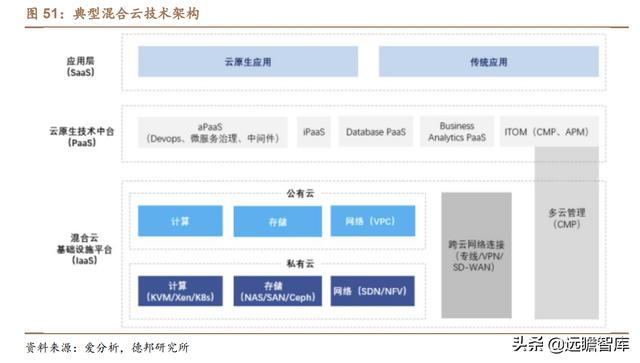Select the 网络 (VPC) box
Viewport: 640px width, 363px height.
[373, 221]
